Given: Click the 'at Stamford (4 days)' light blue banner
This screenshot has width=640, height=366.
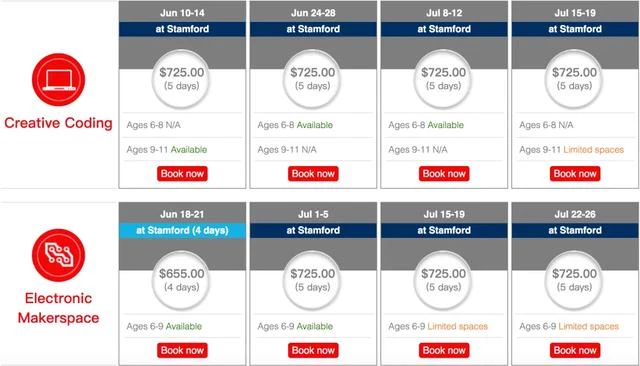Looking at the screenshot, I should point(182,231).
